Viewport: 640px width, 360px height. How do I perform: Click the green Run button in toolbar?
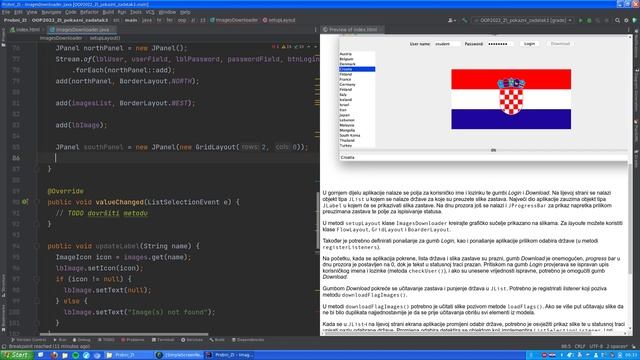pyautogui.click(x=580, y=20)
